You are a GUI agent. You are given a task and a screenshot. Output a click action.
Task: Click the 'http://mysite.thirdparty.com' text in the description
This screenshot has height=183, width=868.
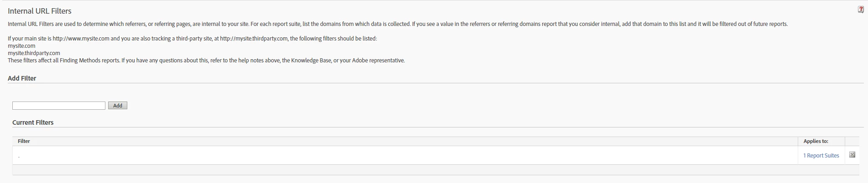(x=254, y=39)
